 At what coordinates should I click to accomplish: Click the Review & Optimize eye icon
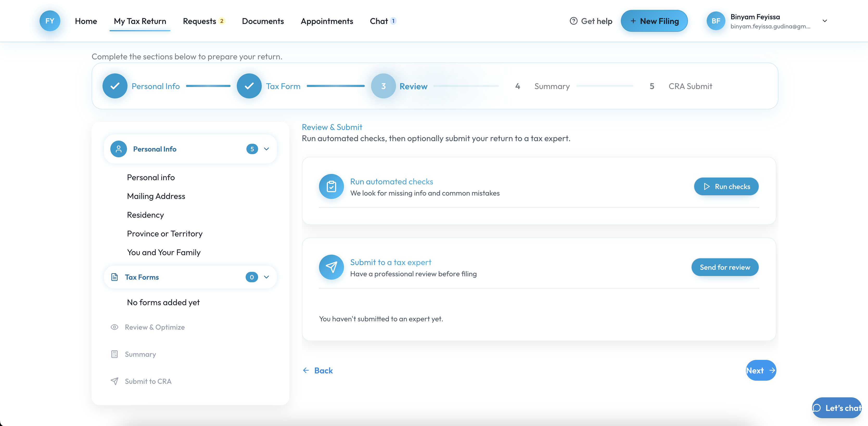tap(114, 327)
